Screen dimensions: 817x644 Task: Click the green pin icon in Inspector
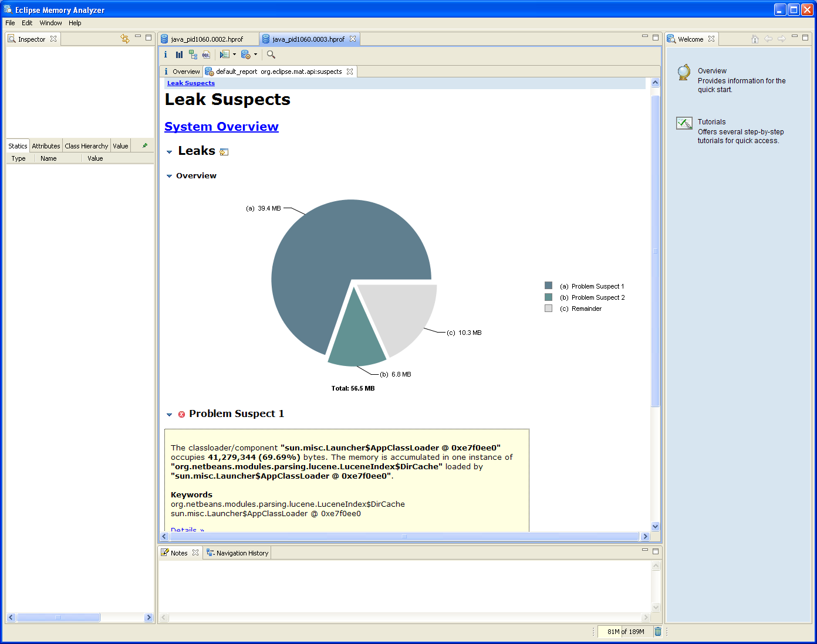[x=145, y=145]
